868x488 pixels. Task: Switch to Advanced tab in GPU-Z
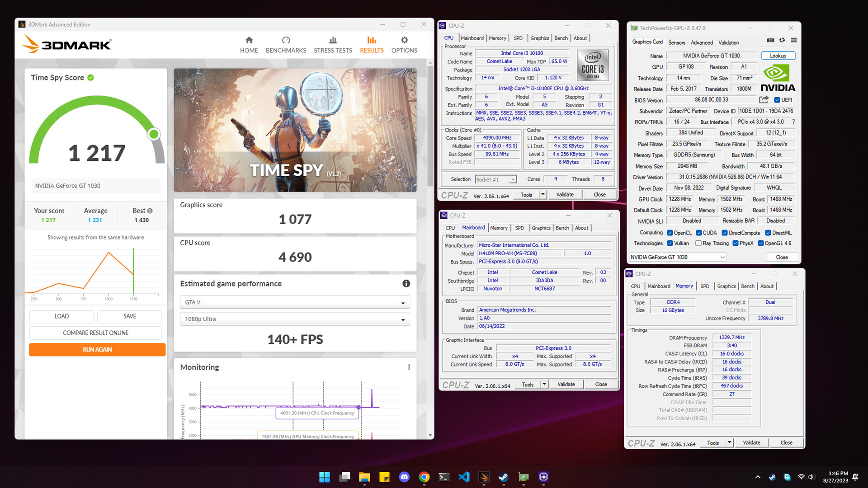(702, 42)
